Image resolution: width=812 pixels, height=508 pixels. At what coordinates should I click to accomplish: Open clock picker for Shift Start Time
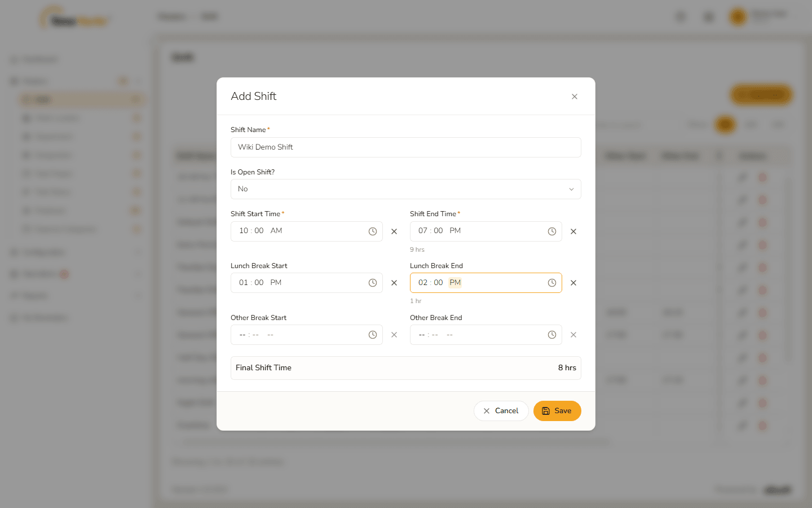click(373, 231)
